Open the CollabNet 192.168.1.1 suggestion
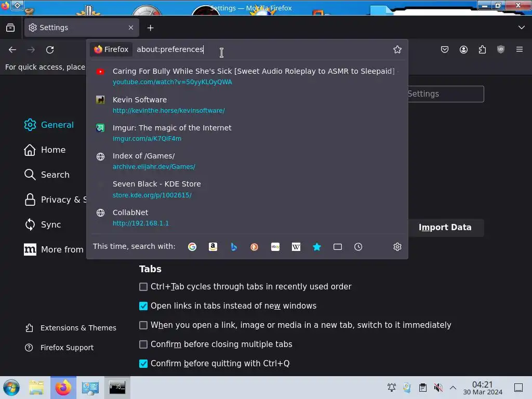The image size is (532, 399). tap(247, 218)
